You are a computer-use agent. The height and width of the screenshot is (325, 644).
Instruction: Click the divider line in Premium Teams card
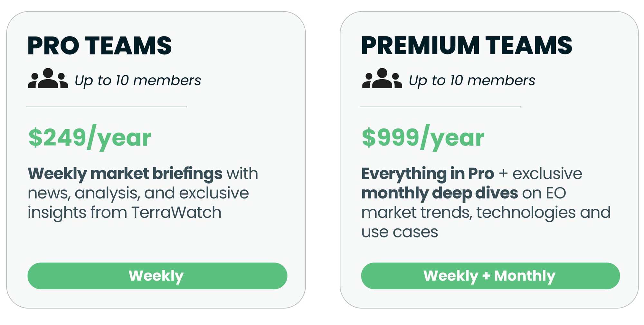pos(440,107)
